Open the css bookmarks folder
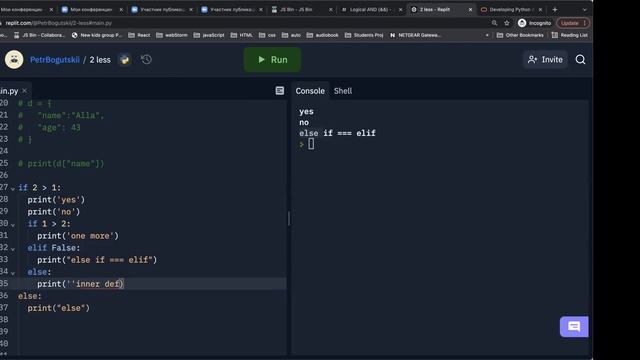The image size is (640, 360). tap(267, 35)
